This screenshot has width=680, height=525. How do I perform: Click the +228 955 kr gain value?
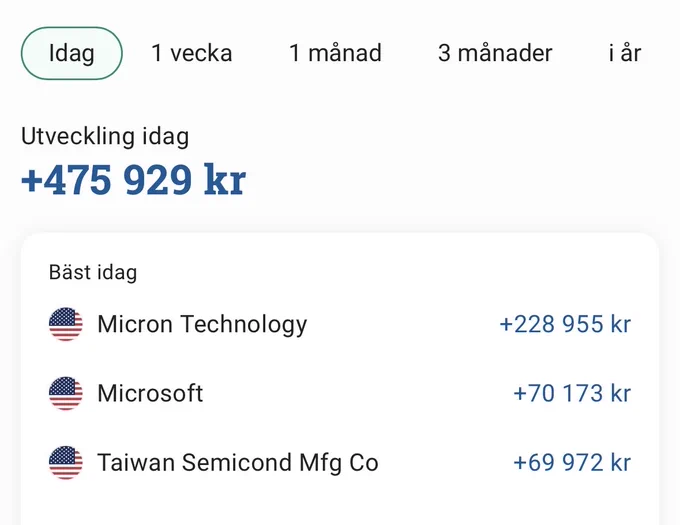tap(565, 324)
